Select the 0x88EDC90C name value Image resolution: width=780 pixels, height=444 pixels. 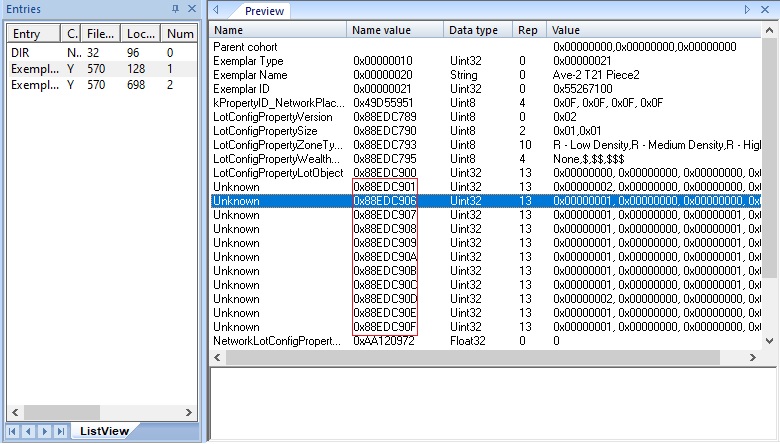click(385, 285)
